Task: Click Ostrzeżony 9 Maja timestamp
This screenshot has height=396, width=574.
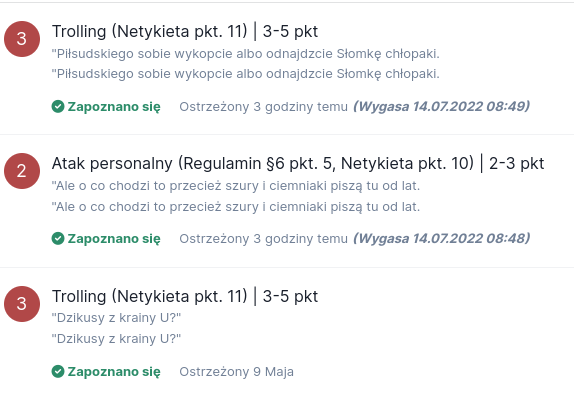Action: pos(236,371)
